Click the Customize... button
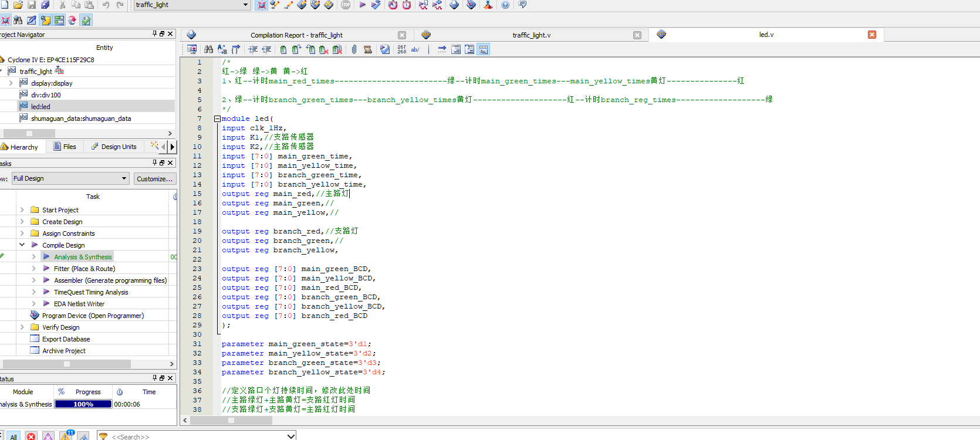 point(154,178)
